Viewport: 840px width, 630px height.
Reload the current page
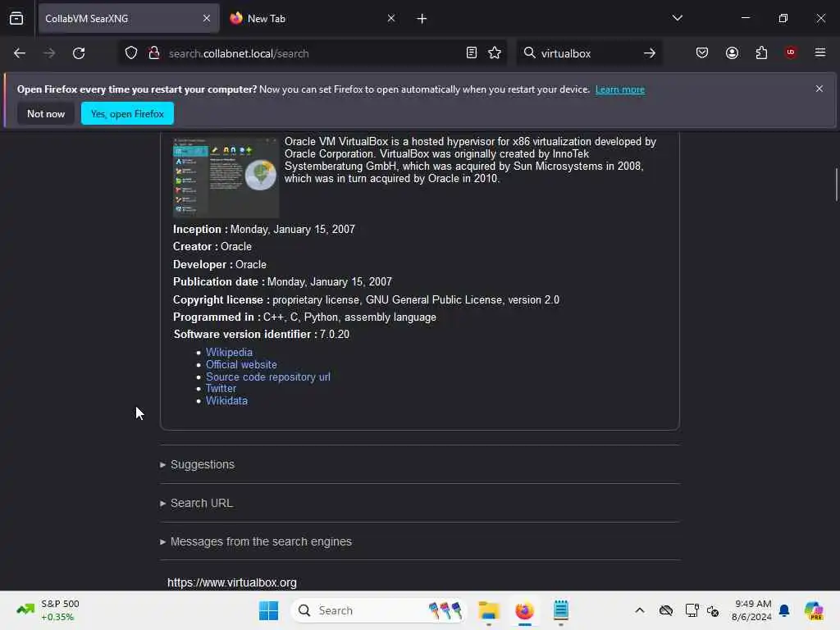click(x=79, y=53)
